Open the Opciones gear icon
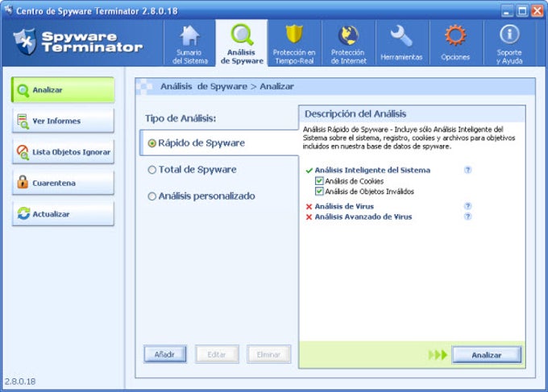This screenshot has width=548, height=392. tap(455, 35)
